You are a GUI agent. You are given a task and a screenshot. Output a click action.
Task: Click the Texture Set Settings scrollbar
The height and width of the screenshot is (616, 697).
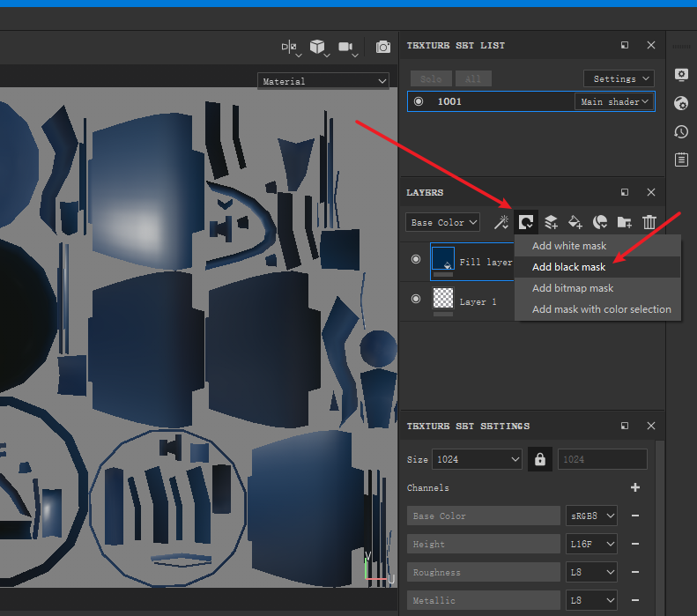(660, 528)
